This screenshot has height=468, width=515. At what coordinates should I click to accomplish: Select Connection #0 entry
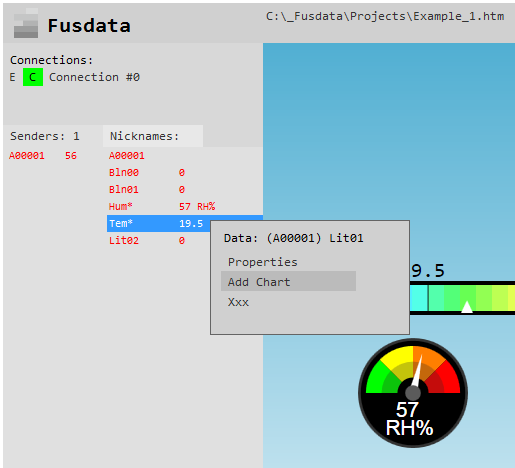click(x=94, y=77)
